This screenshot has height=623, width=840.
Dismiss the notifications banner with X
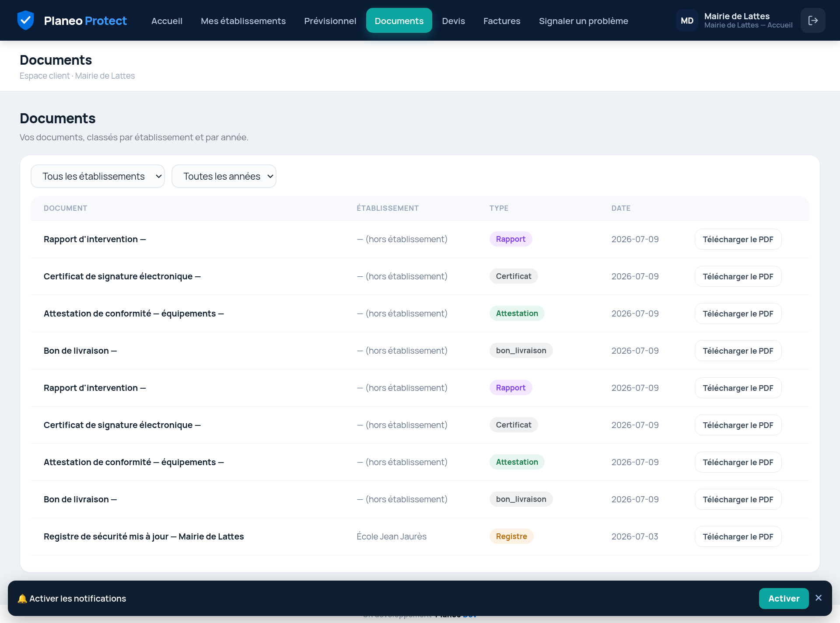(x=819, y=598)
